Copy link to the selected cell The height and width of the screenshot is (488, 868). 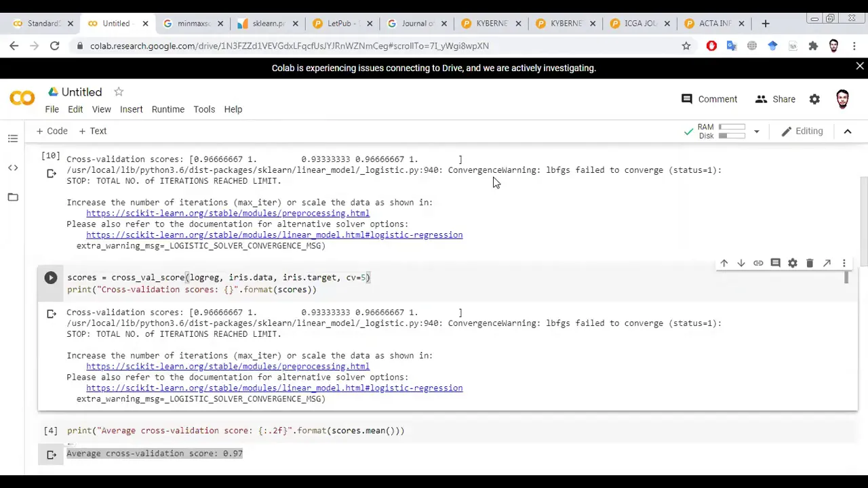(758, 263)
